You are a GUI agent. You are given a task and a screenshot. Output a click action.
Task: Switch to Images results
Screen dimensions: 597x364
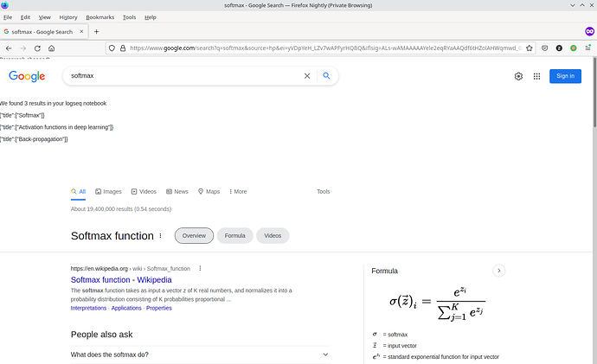[108, 192]
